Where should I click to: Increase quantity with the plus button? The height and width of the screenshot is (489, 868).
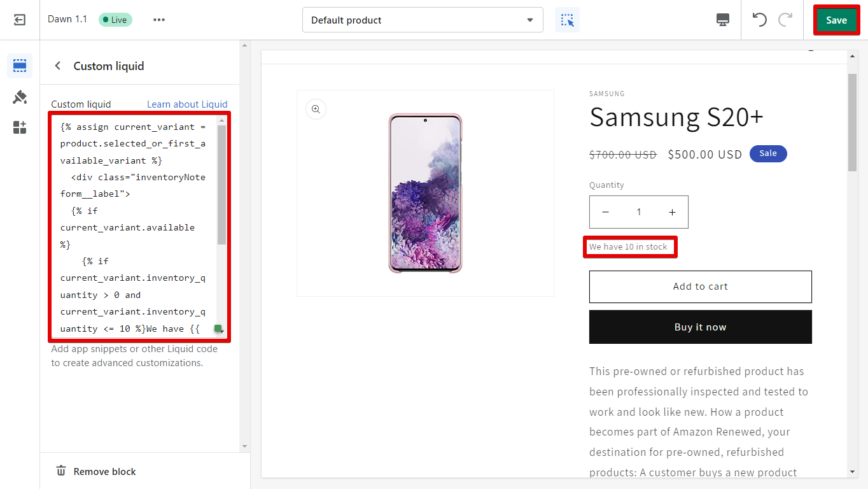pyautogui.click(x=672, y=212)
